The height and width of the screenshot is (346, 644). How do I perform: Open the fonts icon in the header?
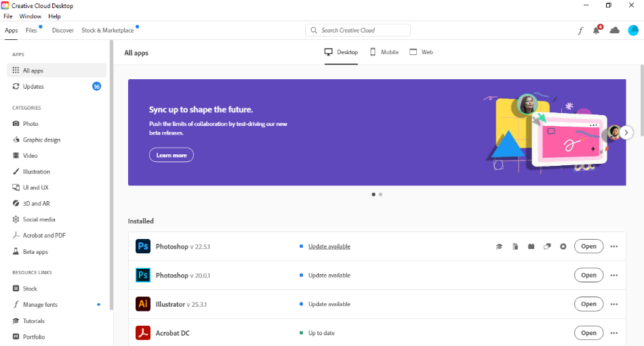pos(580,30)
